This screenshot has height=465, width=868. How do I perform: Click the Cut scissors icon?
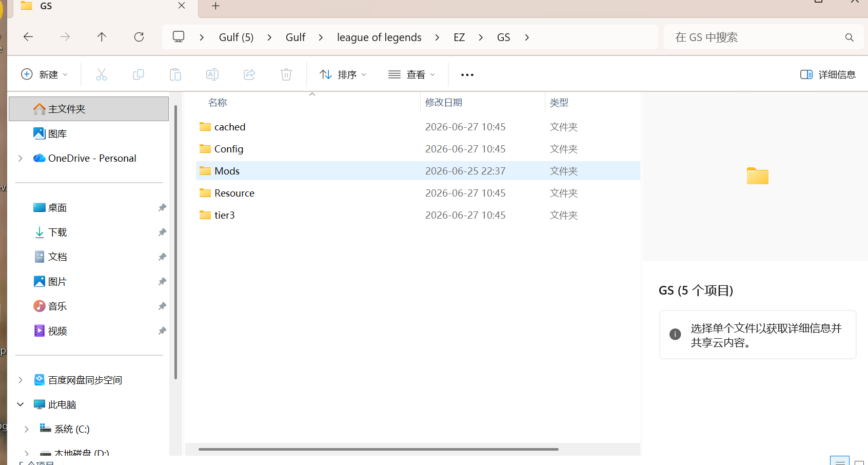coord(102,74)
